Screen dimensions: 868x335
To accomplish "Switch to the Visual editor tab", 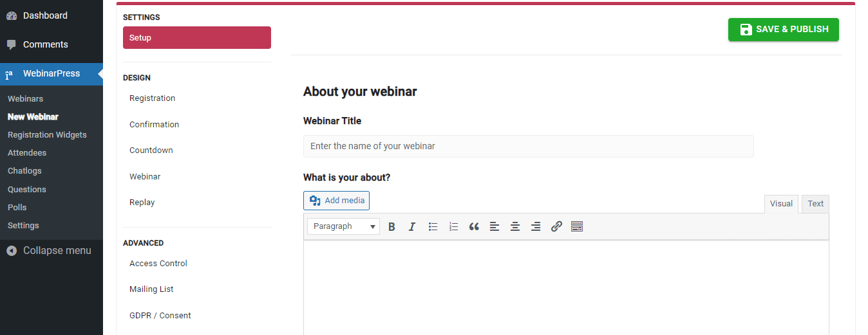I will pos(781,204).
